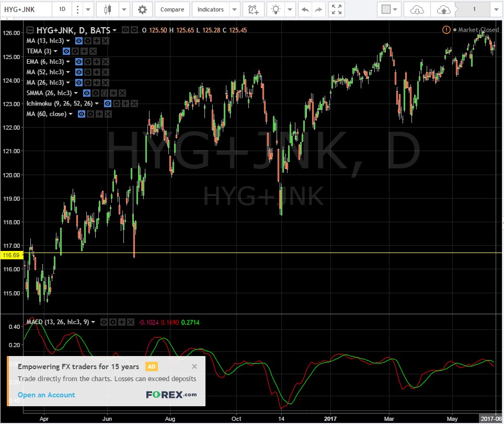The image size is (504, 424).
Task: Click the yellow 116.69 price label
Action: (x=12, y=255)
